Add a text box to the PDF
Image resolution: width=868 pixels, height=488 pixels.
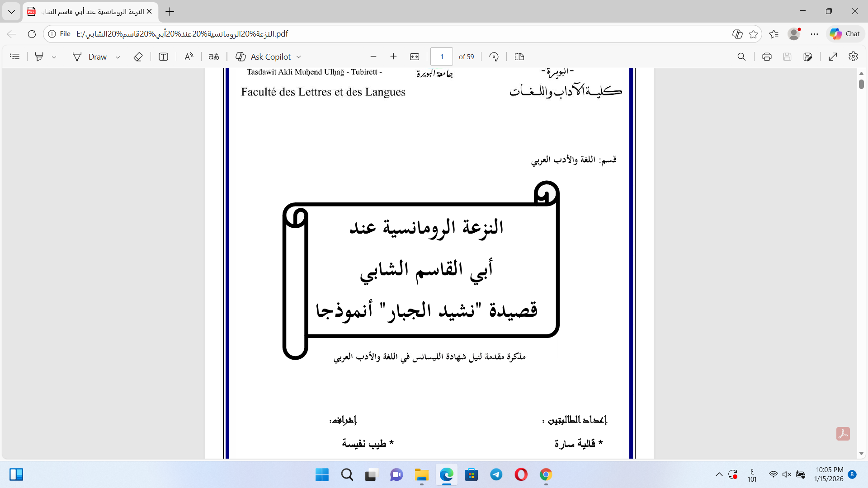point(163,56)
